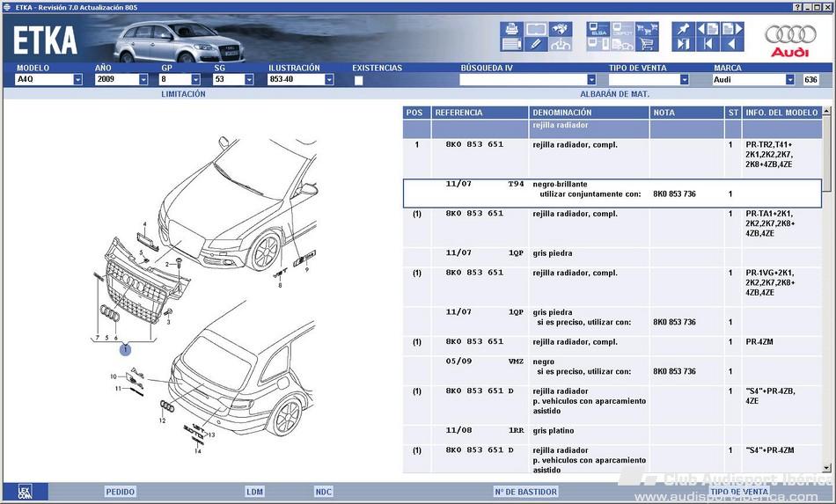This screenshot has height=504, width=836.
Task: Print the parts list with printer icon
Action: [511, 29]
